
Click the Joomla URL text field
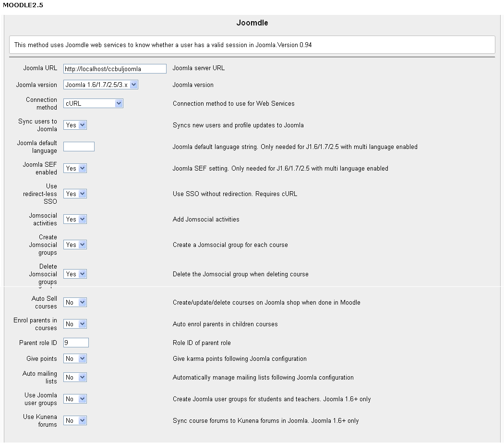click(x=115, y=69)
